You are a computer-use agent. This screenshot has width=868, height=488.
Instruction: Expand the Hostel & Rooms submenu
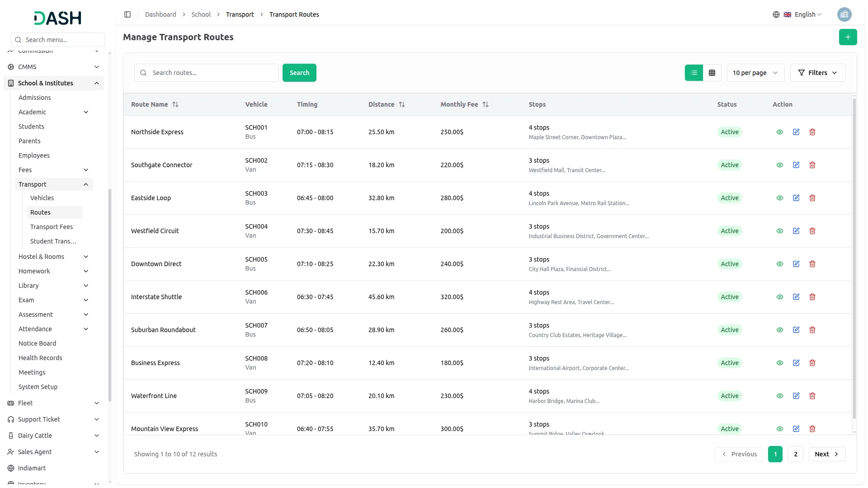(x=53, y=257)
